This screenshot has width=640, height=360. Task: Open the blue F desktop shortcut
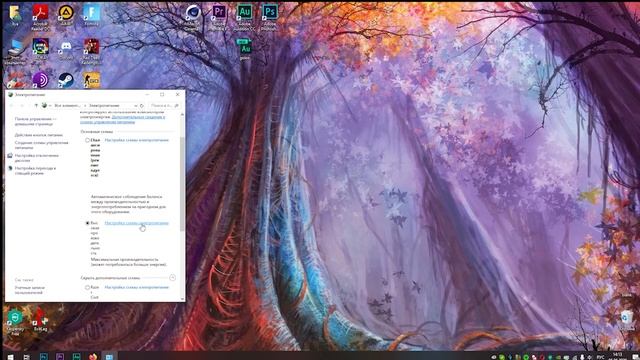(x=91, y=16)
